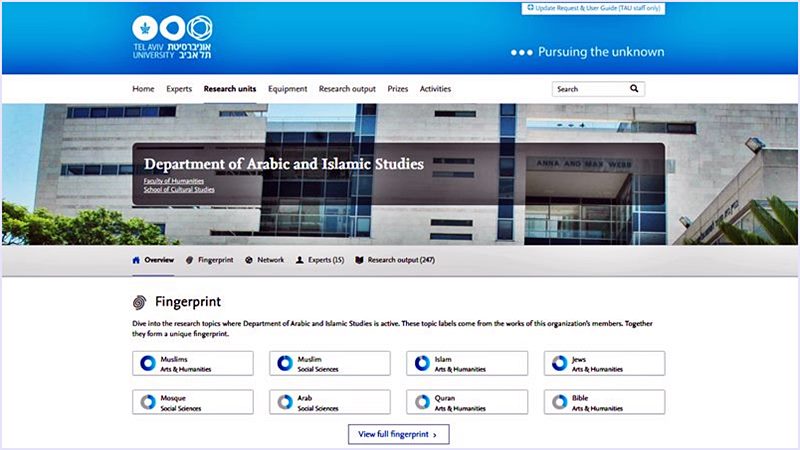The image size is (800, 450).
Task: Select the Quran Arts & Humanities topic
Action: pyautogui.click(x=467, y=402)
